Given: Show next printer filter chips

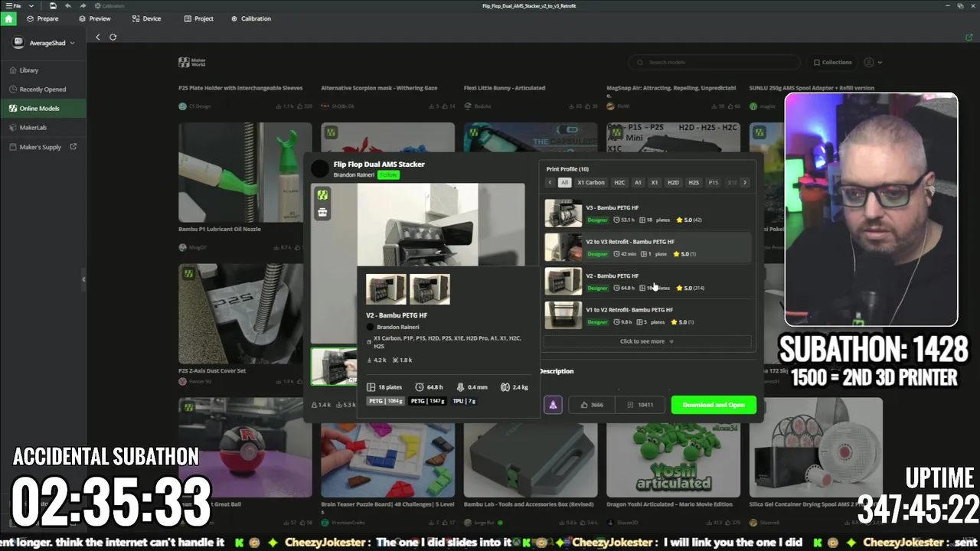Looking at the screenshot, I should click(x=744, y=182).
